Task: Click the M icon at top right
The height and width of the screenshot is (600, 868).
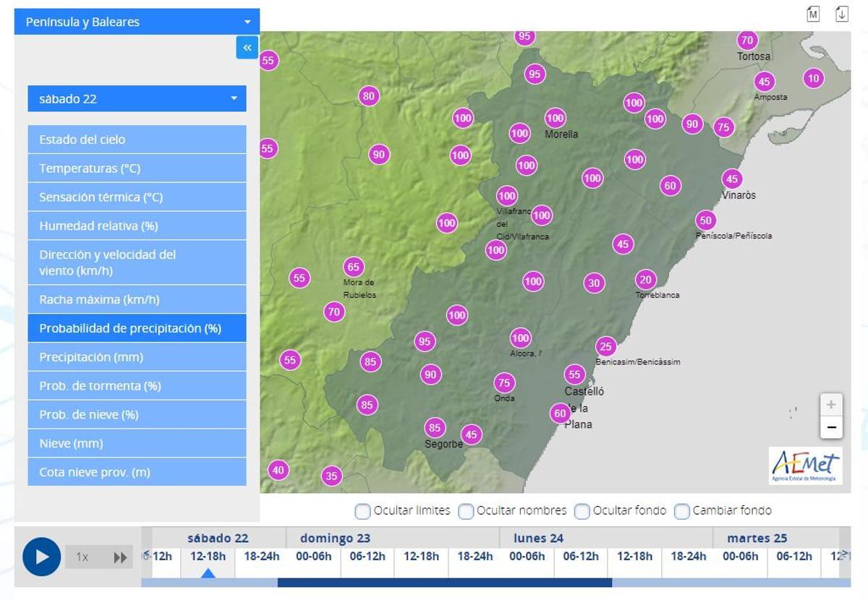Action: click(x=814, y=14)
